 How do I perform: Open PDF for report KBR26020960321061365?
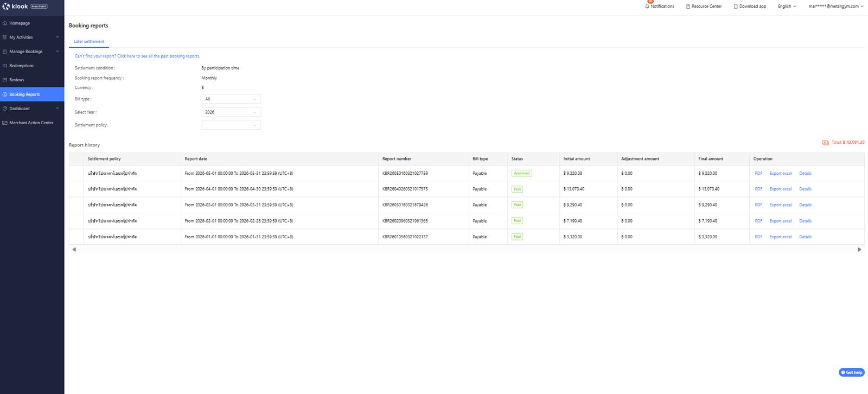click(758, 221)
